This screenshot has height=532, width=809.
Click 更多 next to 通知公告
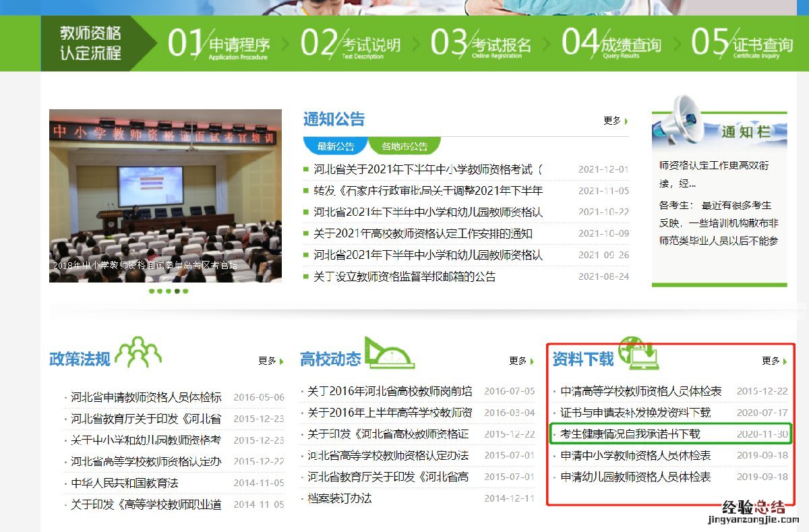point(616,121)
